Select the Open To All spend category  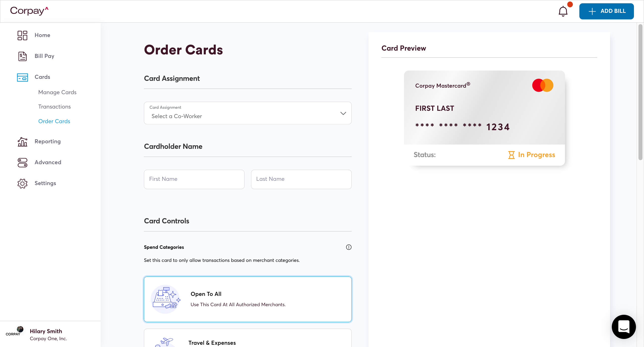248,299
